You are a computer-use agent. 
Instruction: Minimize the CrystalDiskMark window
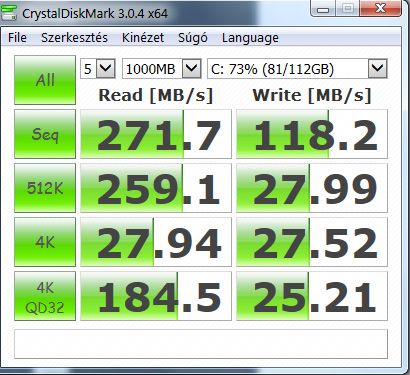[323, 8]
